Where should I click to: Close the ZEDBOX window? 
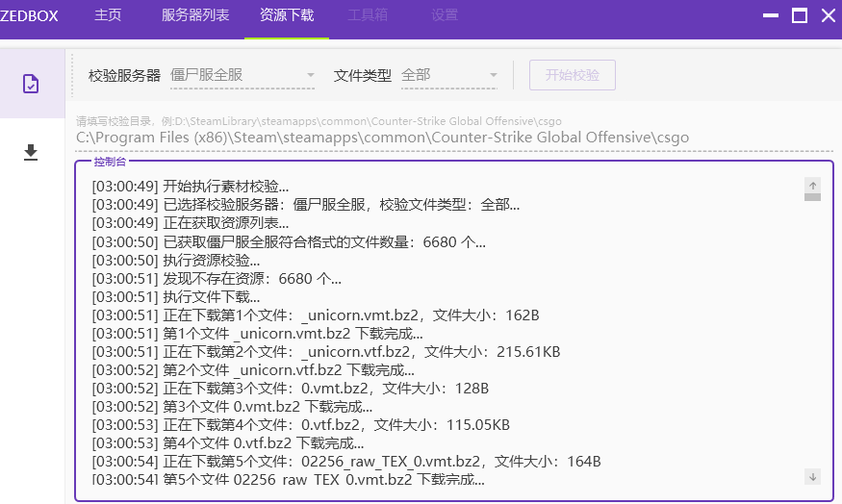tap(829, 15)
